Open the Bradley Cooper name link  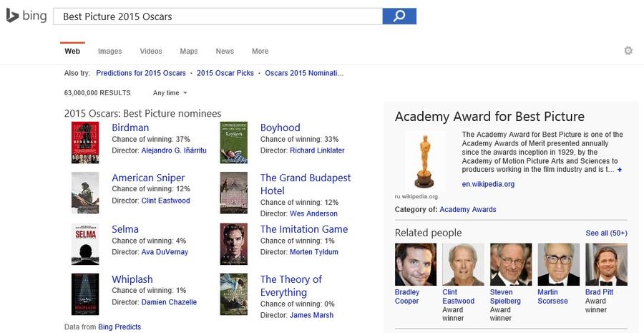[x=407, y=296]
